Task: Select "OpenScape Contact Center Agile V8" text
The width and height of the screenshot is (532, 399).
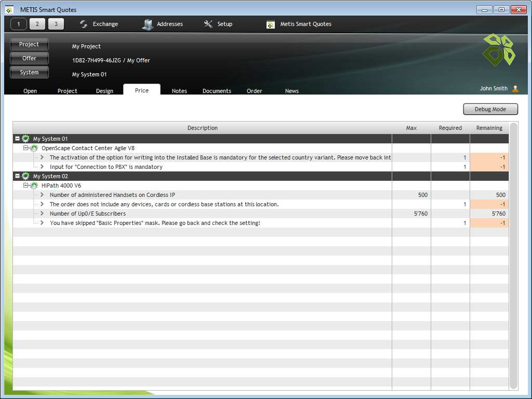Action: coord(88,148)
